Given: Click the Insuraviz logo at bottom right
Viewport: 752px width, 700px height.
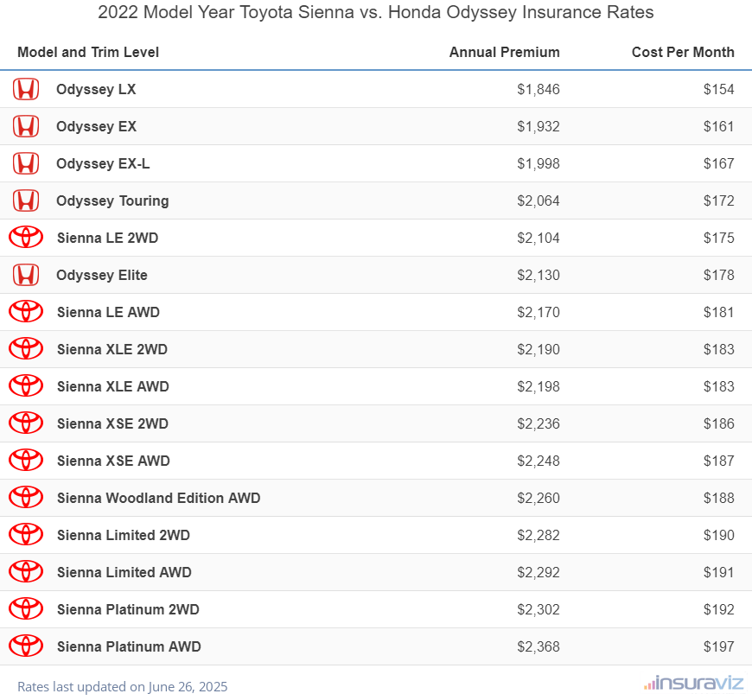Looking at the screenshot, I should (693, 683).
